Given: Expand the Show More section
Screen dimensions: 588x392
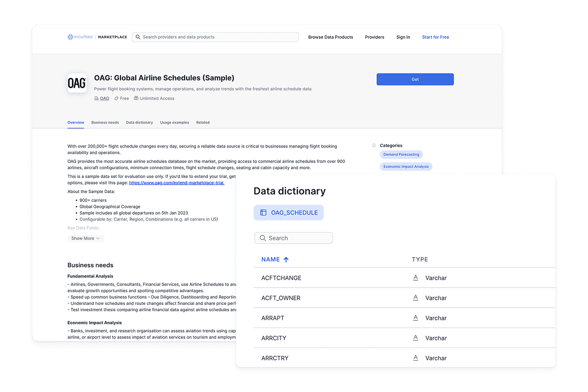Looking at the screenshot, I should pos(85,238).
